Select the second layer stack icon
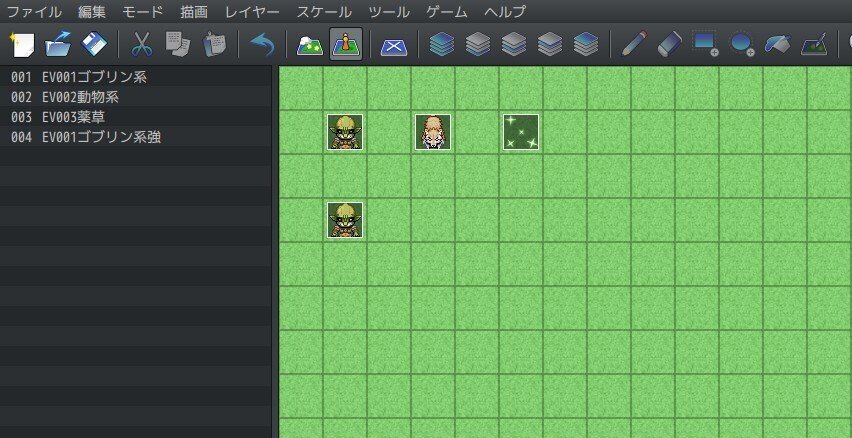The width and height of the screenshot is (852, 438). click(478, 45)
